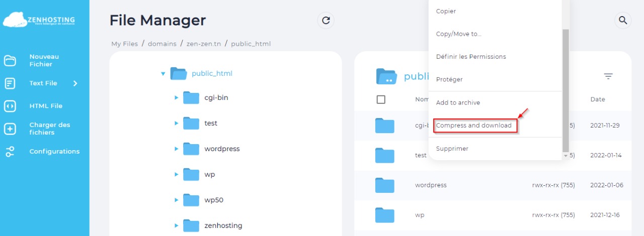Image resolution: width=644 pixels, height=236 pixels.
Task: Go to domains in breadcrumb path
Action: pos(162,44)
